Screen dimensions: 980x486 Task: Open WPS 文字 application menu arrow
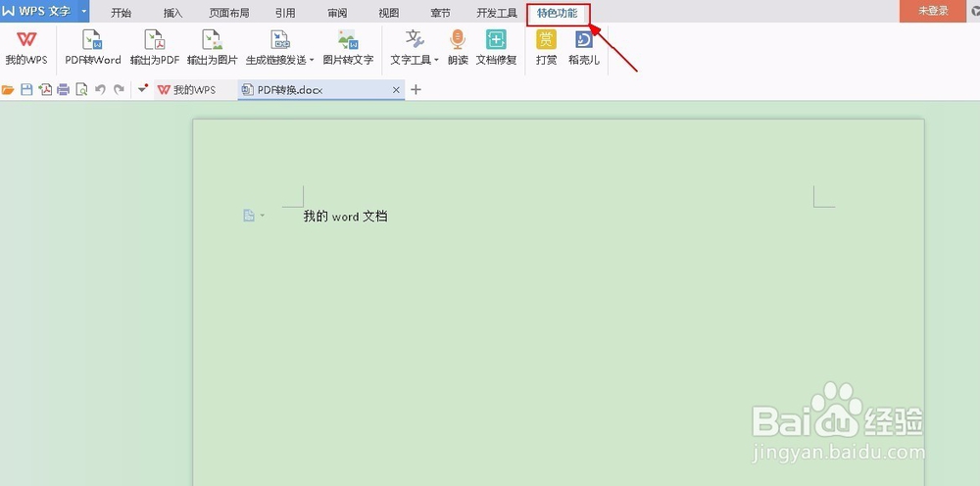(83, 11)
